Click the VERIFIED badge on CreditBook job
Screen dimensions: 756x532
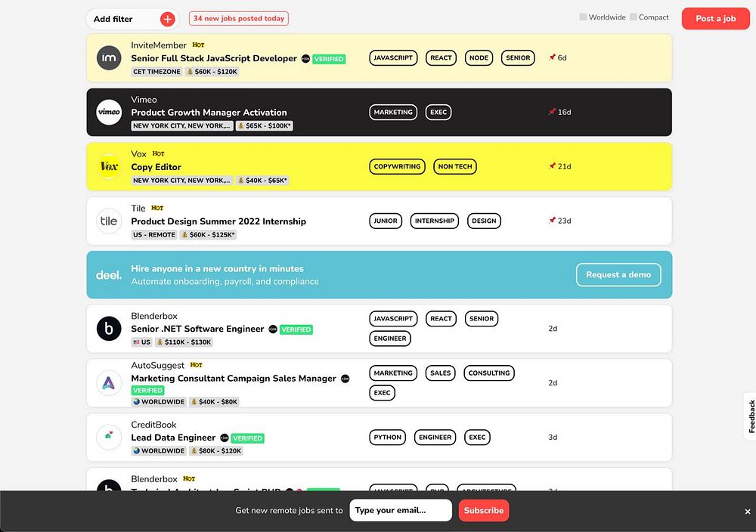coord(247,438)
